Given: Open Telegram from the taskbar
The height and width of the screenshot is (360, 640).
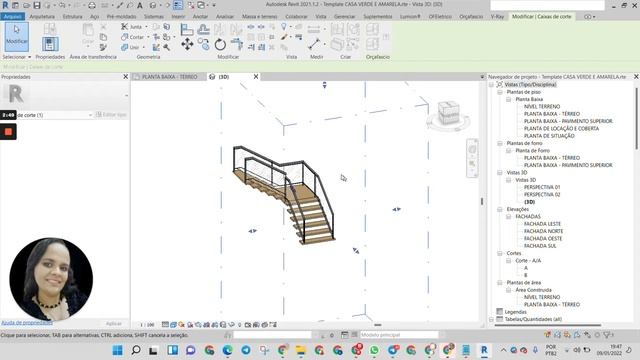Looking at the screenshot, I should [x=246, y=350].
